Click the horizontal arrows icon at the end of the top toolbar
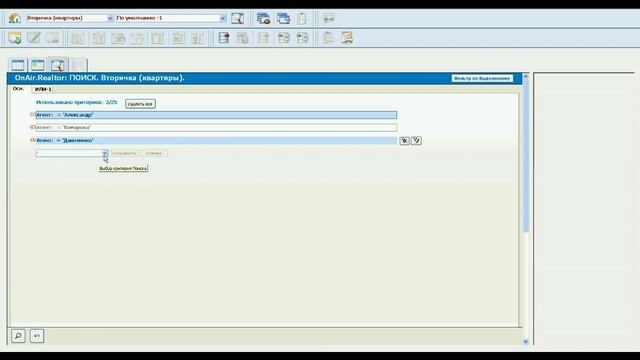 point(328,18)
